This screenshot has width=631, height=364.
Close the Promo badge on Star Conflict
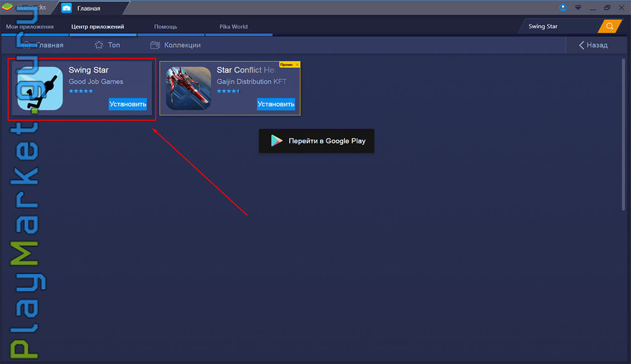point(297,64)
